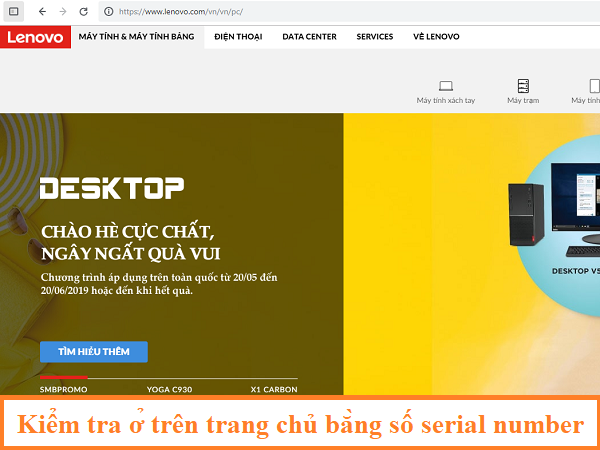Click the partially visible monitor icon at right edge
This screenshot has height=450, width=600.
(592, 87)
